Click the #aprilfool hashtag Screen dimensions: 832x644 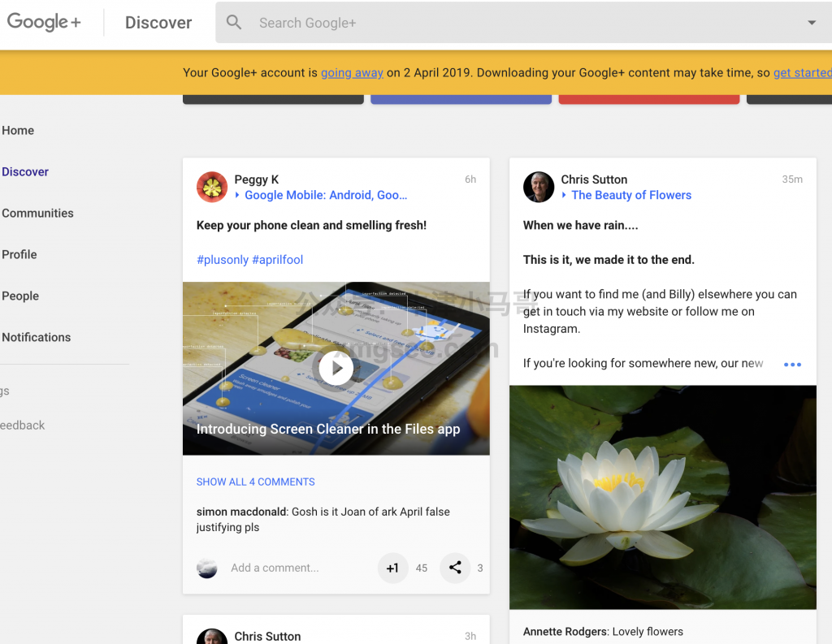[x=278, y=260]
